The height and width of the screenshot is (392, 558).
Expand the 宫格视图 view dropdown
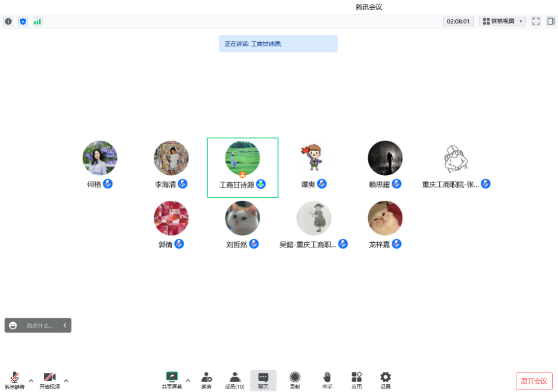(503, 22)
